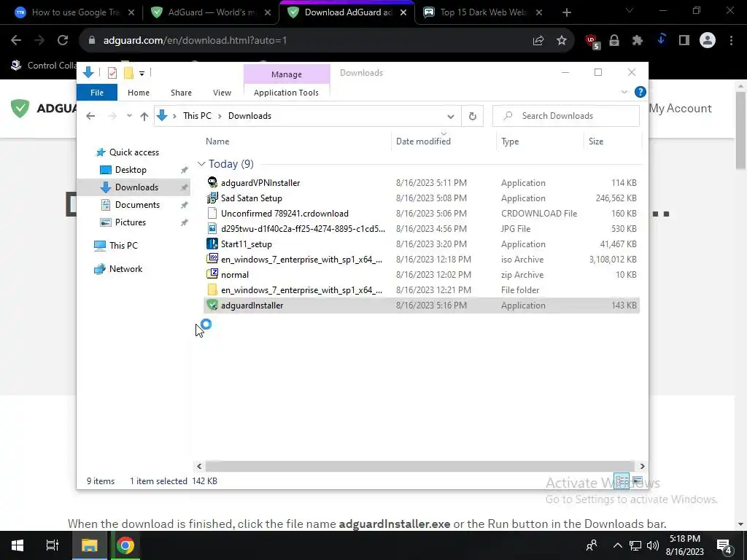Open the notification center icon
This screenshot has width=747, height=560.
[724, 545]
